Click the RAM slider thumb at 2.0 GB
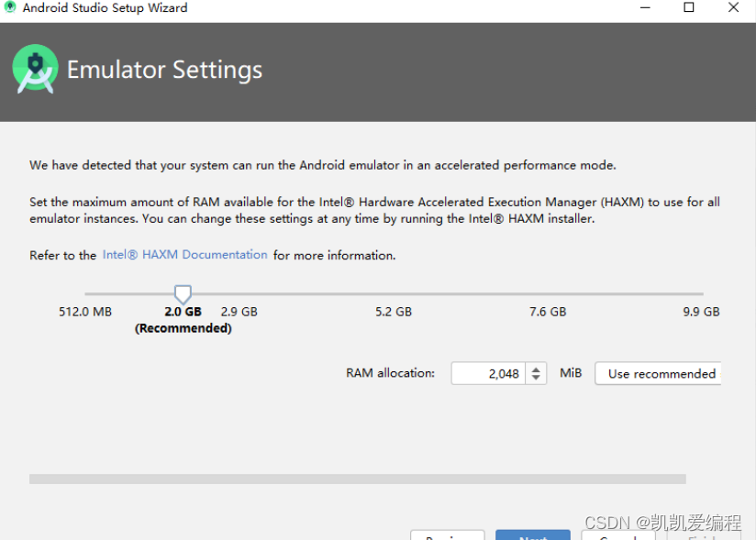Screen dimensions: 756x540 coord(183,294)
